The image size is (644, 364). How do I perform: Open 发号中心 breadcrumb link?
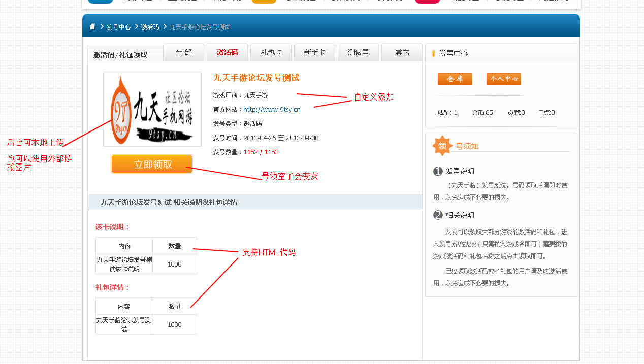pos(118,27)
